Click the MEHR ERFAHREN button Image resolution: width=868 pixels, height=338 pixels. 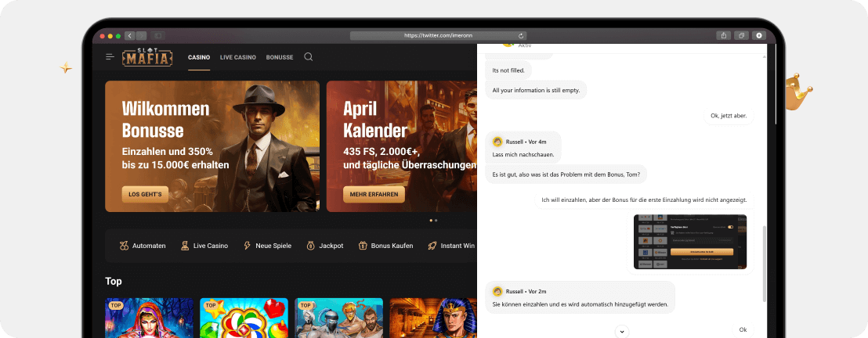tap(374, 194)
